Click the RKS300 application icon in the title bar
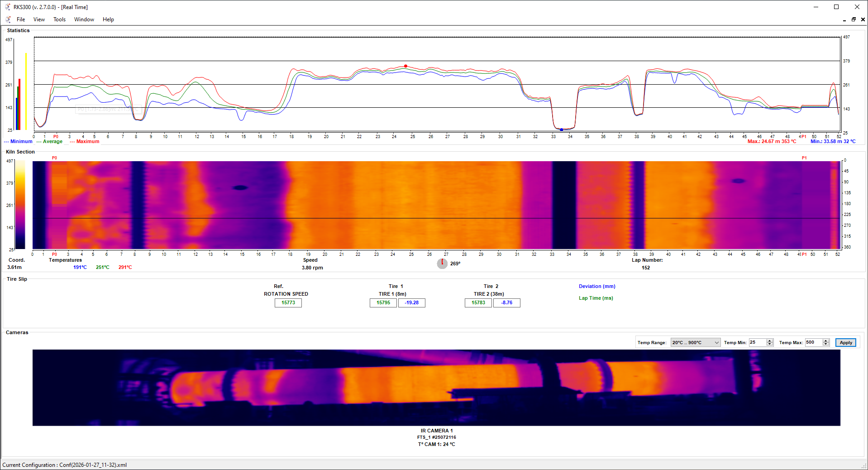The height and width of the screenshot is (470, 868). [x=7, y=7]
